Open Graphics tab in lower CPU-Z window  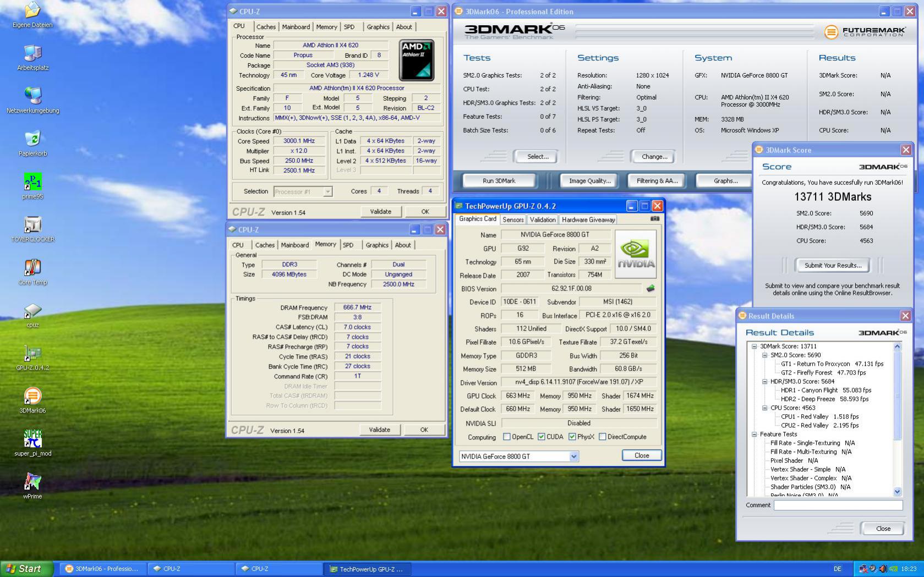pos(377,245)
